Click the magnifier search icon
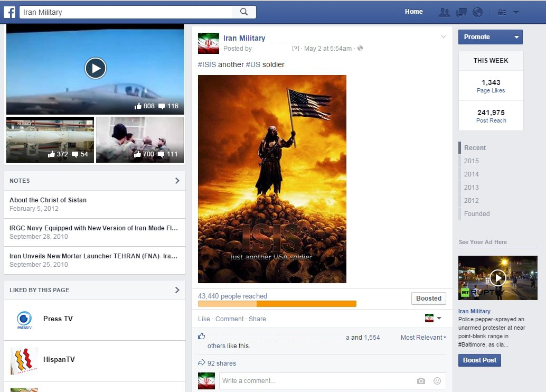 [244, 12]
